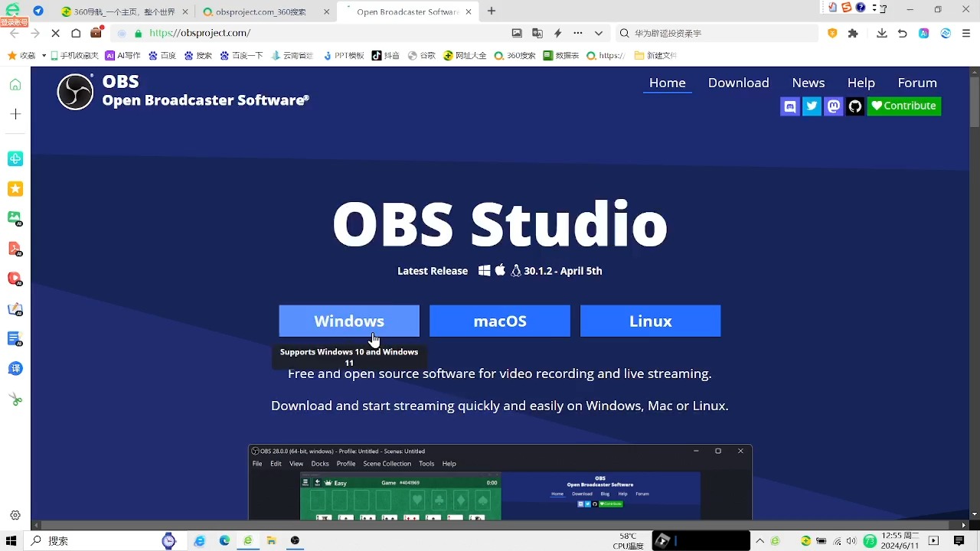Open the briefcase toolbar icon
980x551 pixels.
click(96, 33)
